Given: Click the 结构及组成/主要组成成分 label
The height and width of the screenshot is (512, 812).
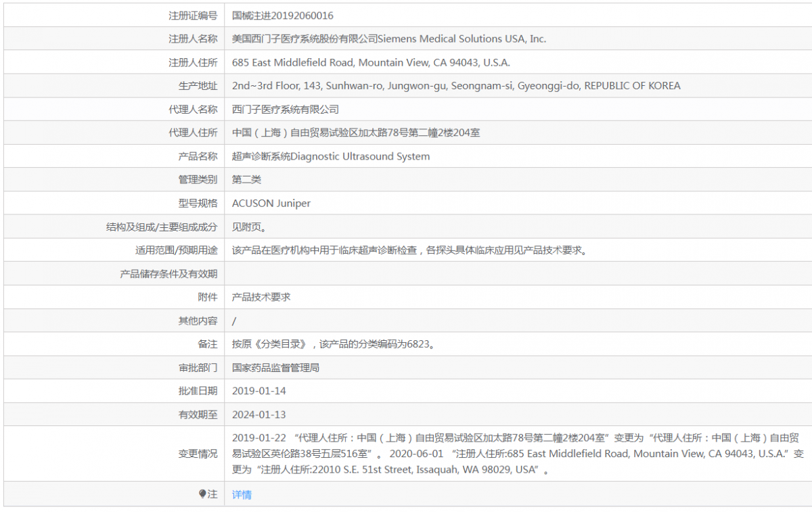Looking at the screenshot, I should pos(162,227).
